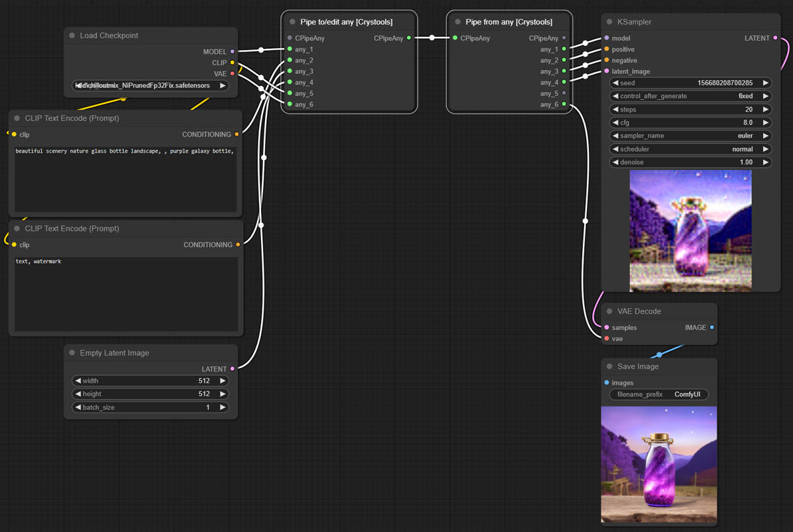
Task: Decrease the width value with the left arrow
Action: (77, 381)
